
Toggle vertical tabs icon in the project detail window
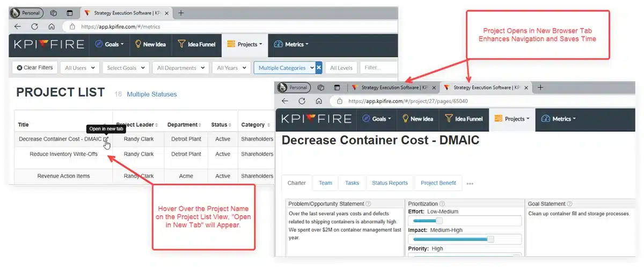[x=337, y=88]
